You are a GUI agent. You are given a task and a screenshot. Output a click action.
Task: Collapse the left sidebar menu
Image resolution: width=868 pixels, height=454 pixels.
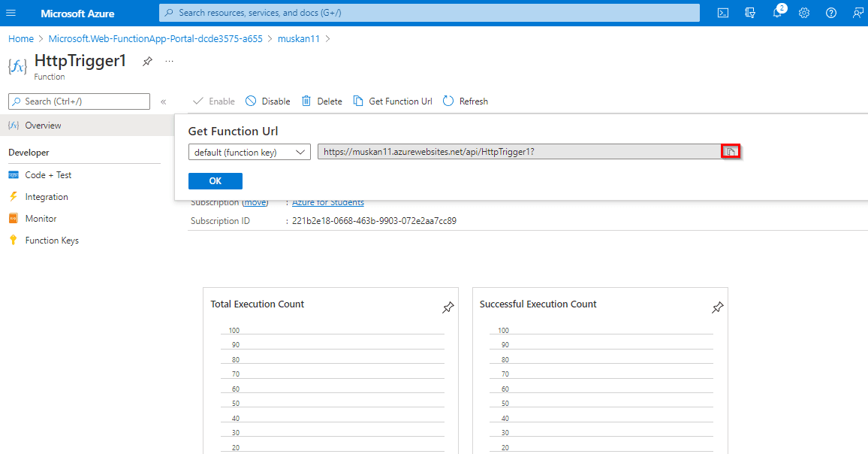point(163,101)
